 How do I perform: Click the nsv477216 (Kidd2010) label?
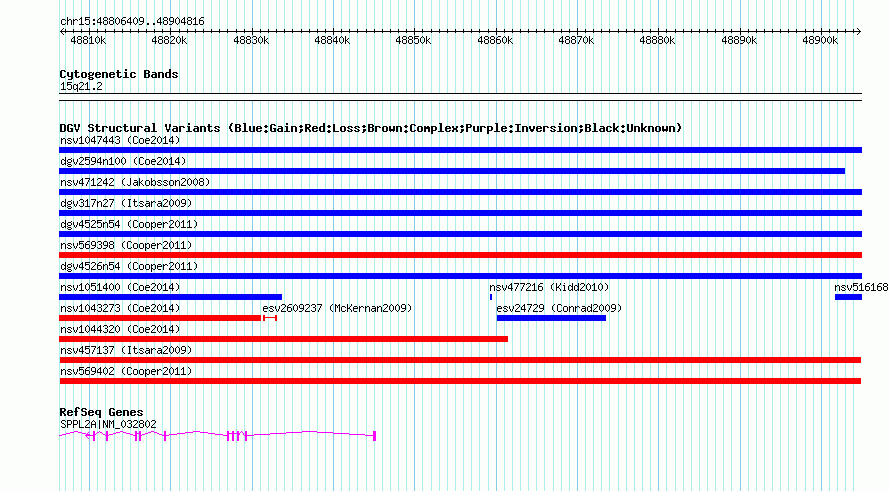tap(549, 287)
